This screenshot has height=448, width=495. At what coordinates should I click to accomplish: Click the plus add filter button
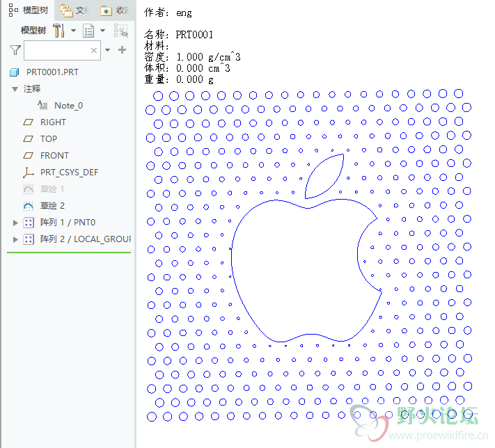[x=122, y=50]
